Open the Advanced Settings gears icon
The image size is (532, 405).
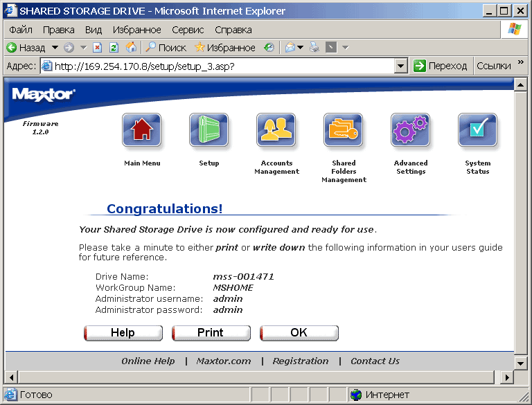(x=410, y=130)
